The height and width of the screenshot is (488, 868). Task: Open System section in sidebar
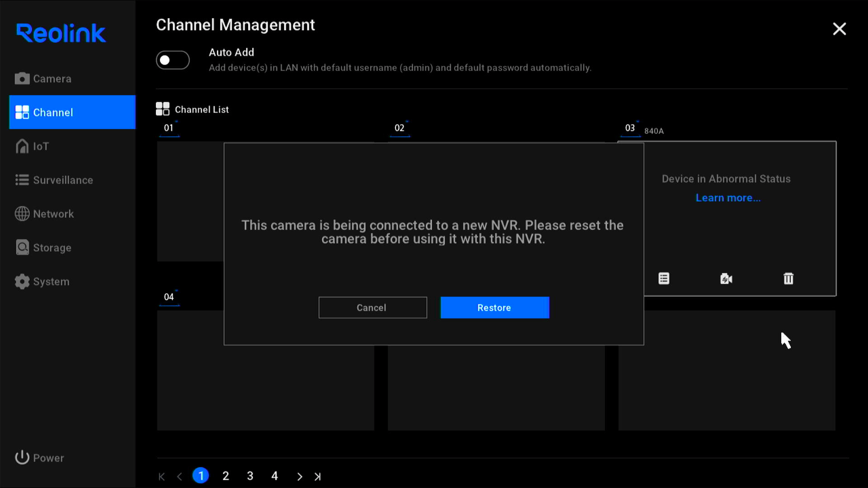(x=51, y=281)
